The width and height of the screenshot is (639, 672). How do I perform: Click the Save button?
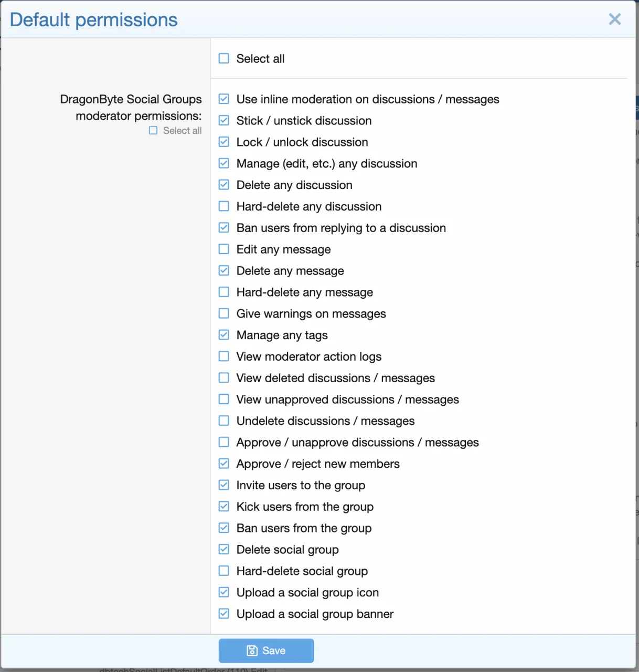(266, 650)
